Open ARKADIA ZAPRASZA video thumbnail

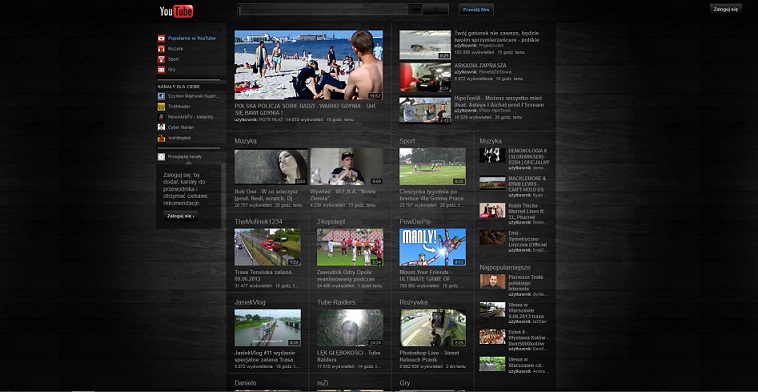[425, 77]
